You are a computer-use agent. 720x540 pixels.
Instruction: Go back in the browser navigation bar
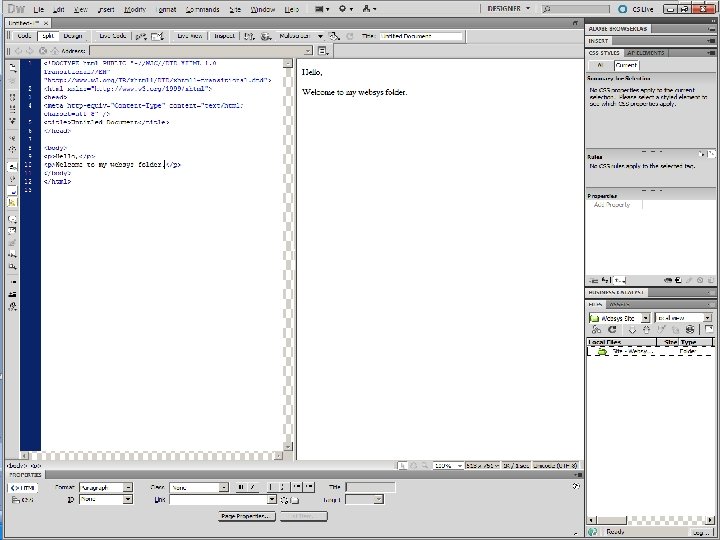(18, 51)
